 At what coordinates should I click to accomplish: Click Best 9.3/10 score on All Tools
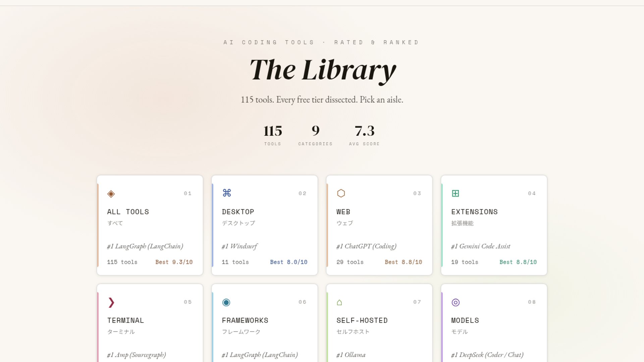click(174, 262)
